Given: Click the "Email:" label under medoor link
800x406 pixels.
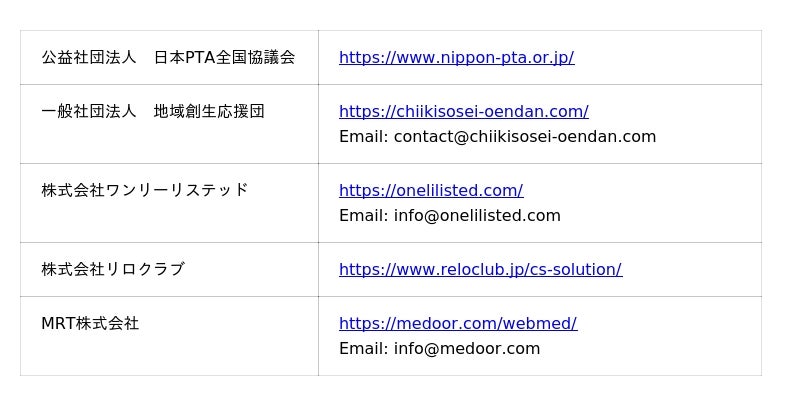Looking at the screenshot, I should (x=363, y=349).
